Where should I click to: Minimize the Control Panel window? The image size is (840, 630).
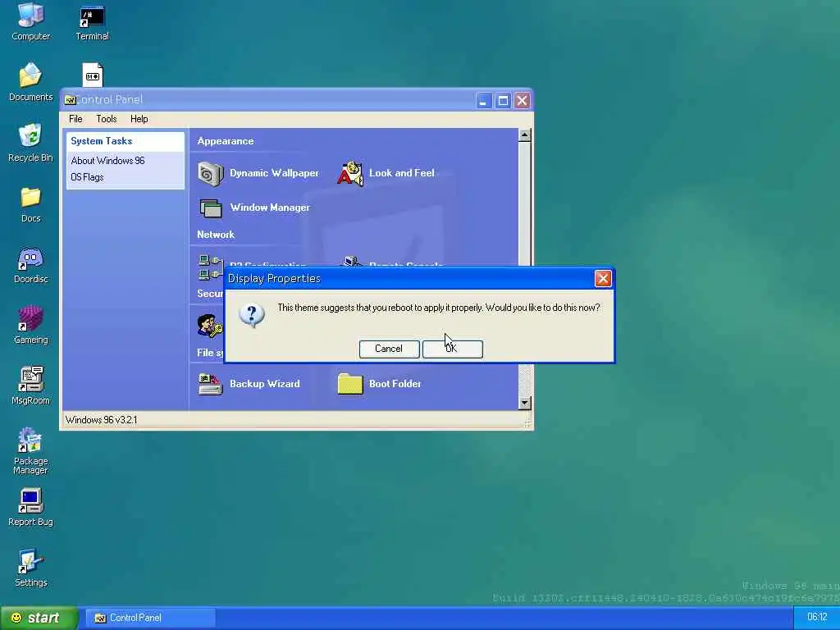484,100
